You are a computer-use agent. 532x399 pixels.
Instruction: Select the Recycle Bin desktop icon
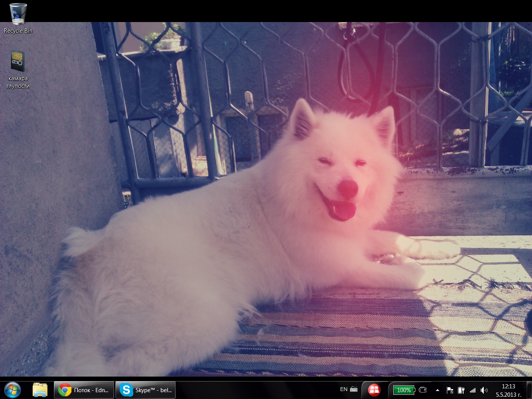[18, 18]
